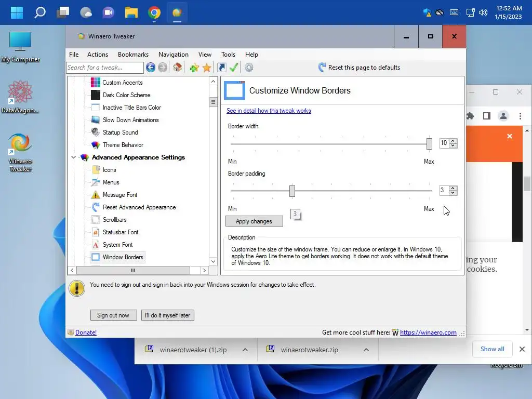Select the Theme Behavior icon
This screenshot has width=532, height=399.
point(96,145)
